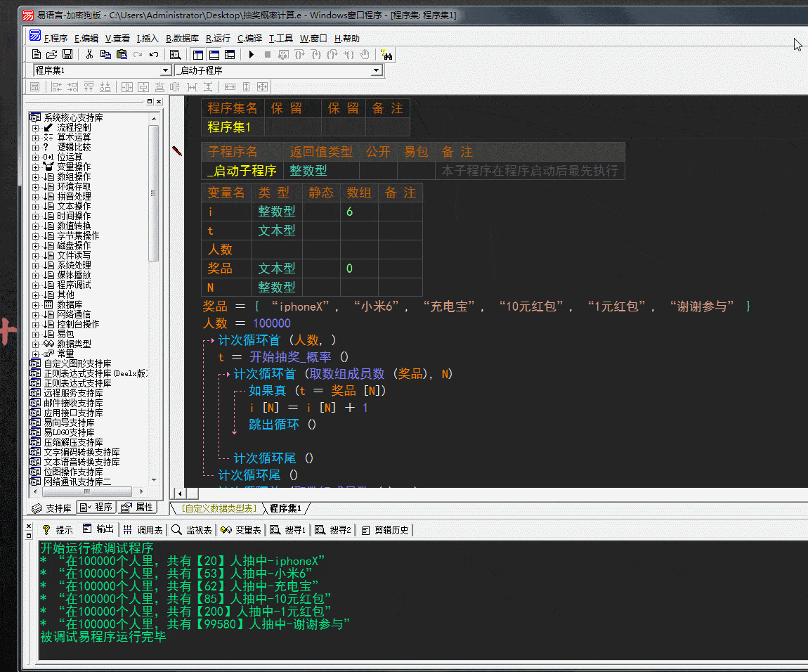Open the 监视表 output tab
808x672 pixels.
tap(192, 530)
